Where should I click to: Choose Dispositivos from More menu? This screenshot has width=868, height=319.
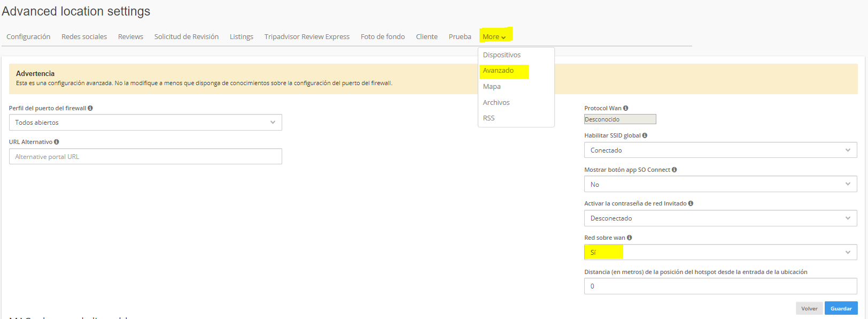point(502,55)
